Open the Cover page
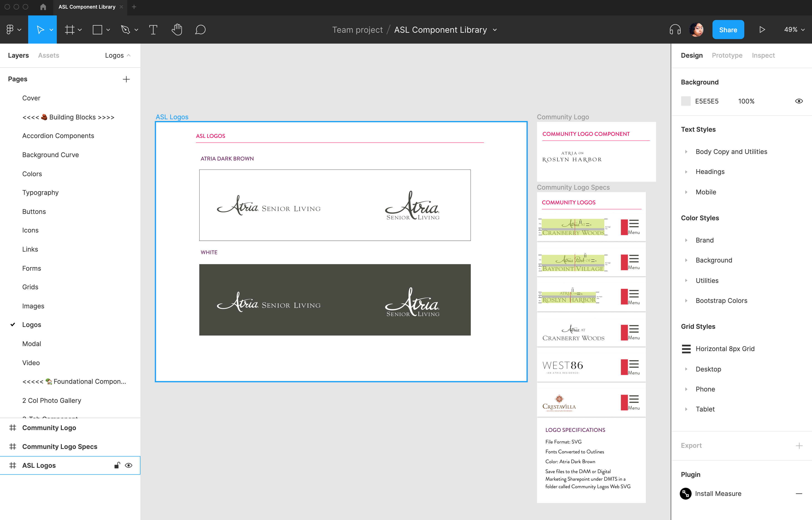 pyautogui.click(x=31, y=98)
